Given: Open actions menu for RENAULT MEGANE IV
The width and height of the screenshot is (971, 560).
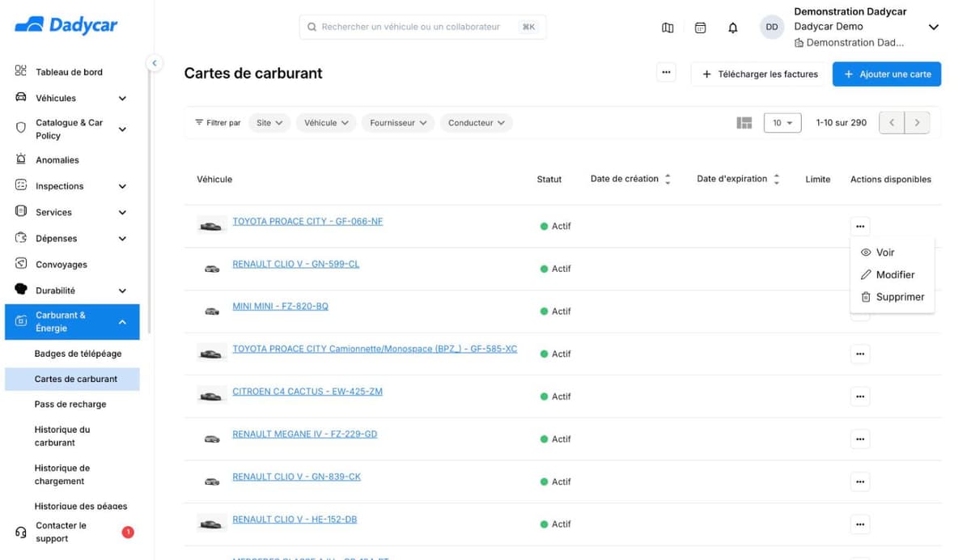Looking at the screenshot, I should (860, 439).
